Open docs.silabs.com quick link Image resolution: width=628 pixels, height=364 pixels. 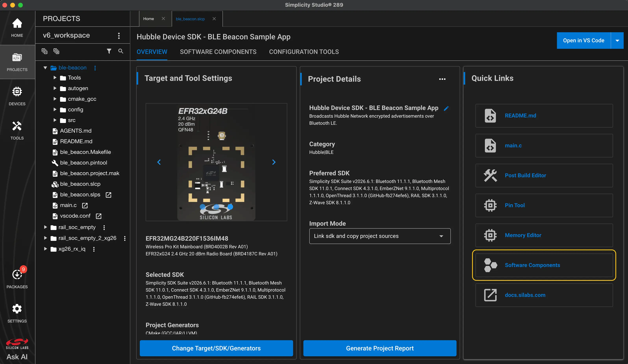[x=544, y=295]
